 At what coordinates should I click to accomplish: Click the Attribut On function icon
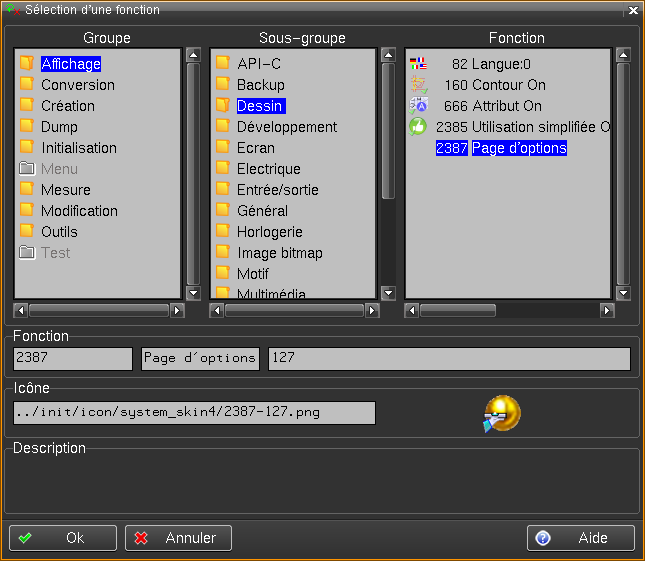pyautogui.click(x=418, y=106)
